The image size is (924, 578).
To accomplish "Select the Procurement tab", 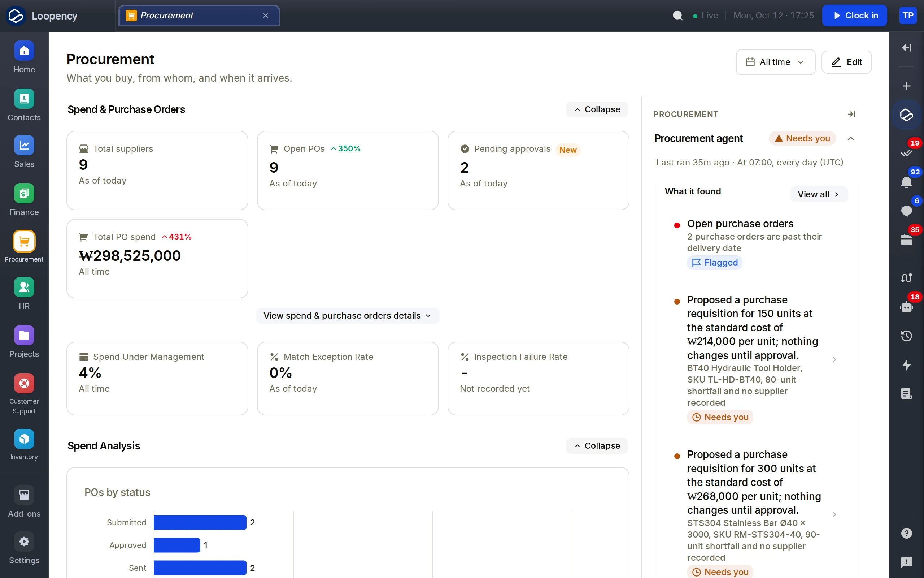I will click(x=199, y=16).
